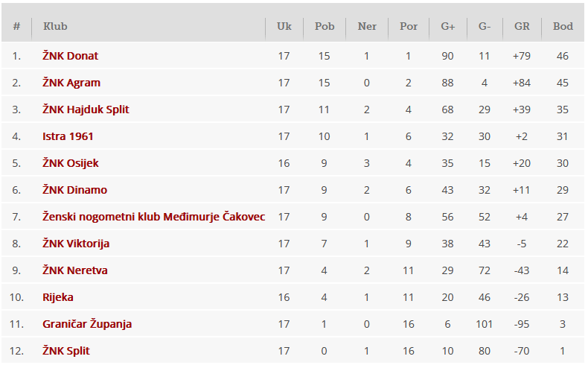Click the Uk column header
The height and width of the screenshot is (365, 588).
coord(284,26)
